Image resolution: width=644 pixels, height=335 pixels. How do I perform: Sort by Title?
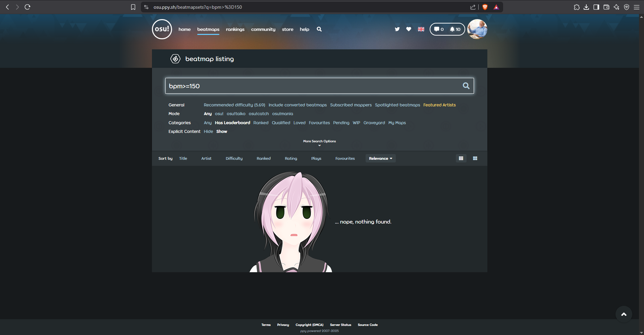[x=183, y=158]
